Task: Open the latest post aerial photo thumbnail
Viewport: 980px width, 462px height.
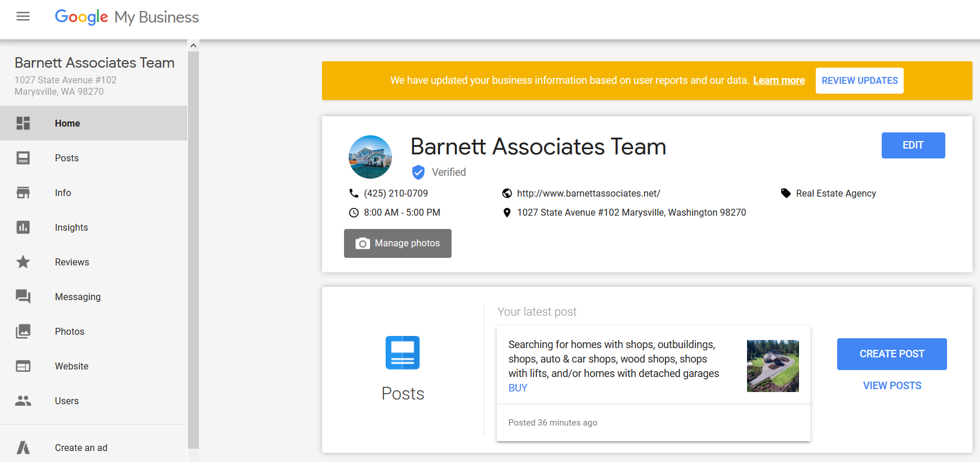Action: 772,366
